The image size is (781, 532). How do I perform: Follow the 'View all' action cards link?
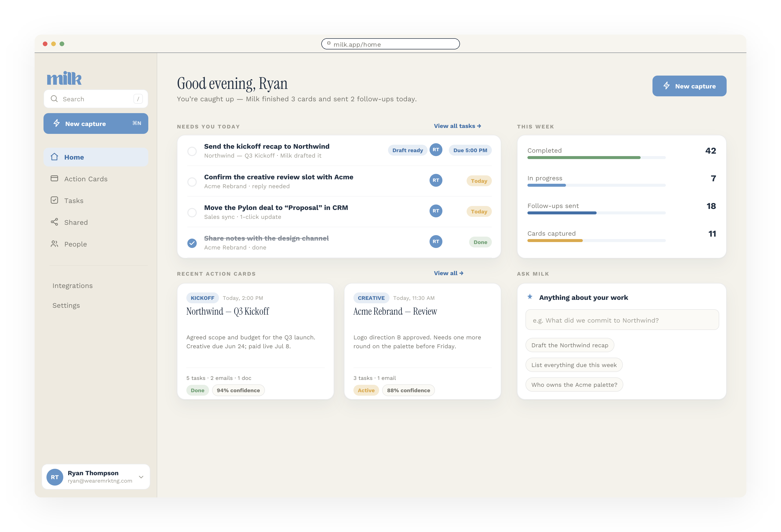coord(449,273)
